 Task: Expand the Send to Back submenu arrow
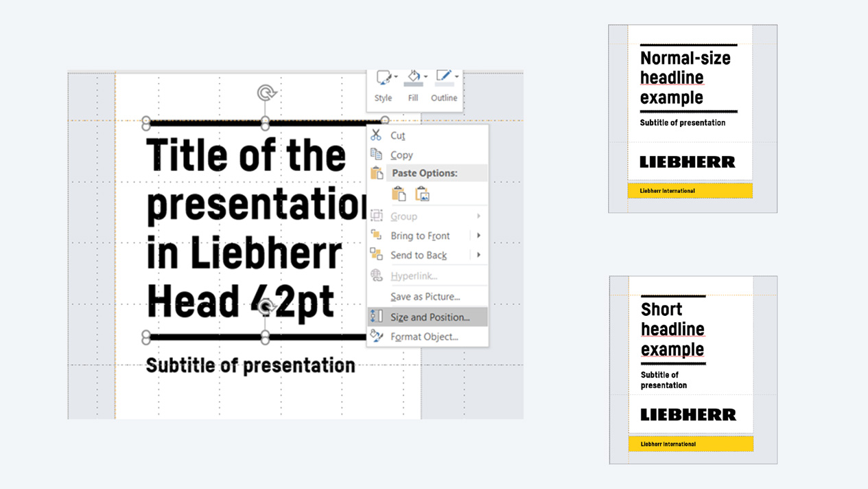click(478, 255)
